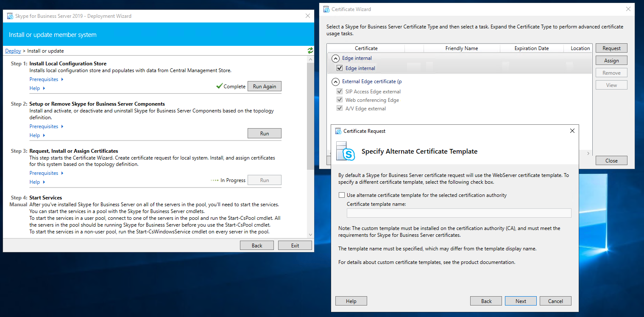Click the Skype icon in Deployment Wizard title bar

point(10,16)
